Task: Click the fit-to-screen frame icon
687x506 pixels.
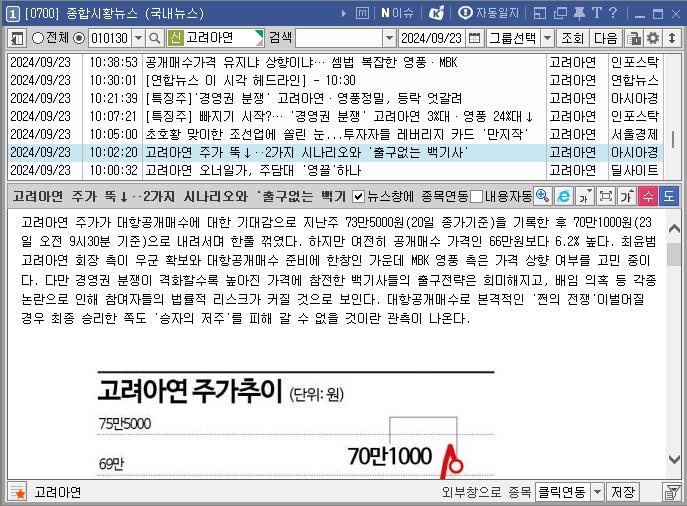Action: coord(606,196)
